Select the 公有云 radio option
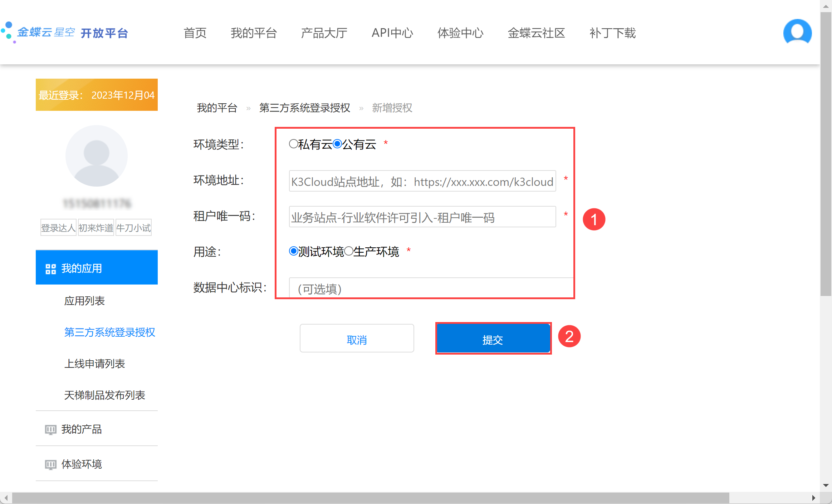The height and width of the screenshot is (504, 832). [337, 144]
